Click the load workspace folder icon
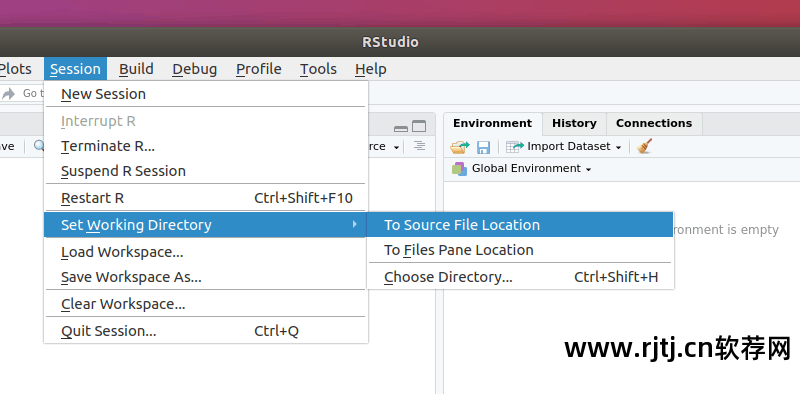The width and height of the screenshot is (800, 394). pos(460,147)
